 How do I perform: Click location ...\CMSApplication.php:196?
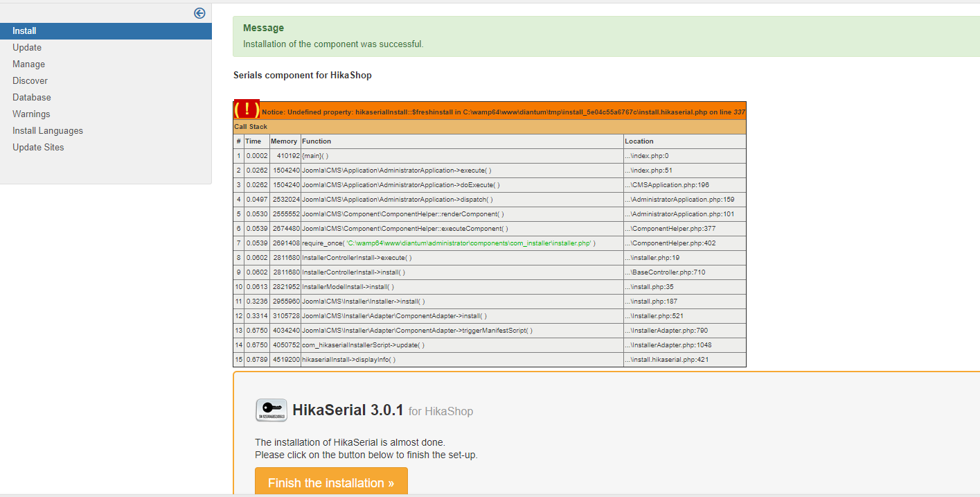685,185
